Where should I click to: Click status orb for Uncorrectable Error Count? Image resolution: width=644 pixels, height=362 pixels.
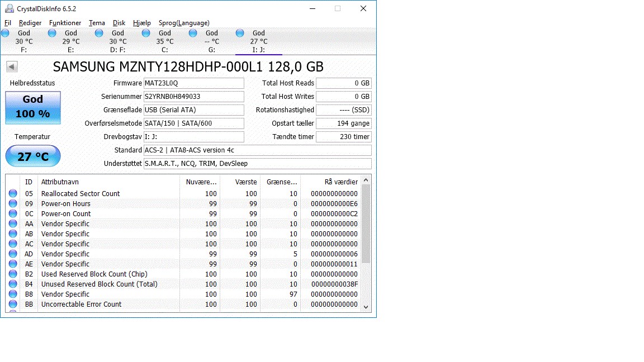[x=13, y=304]
